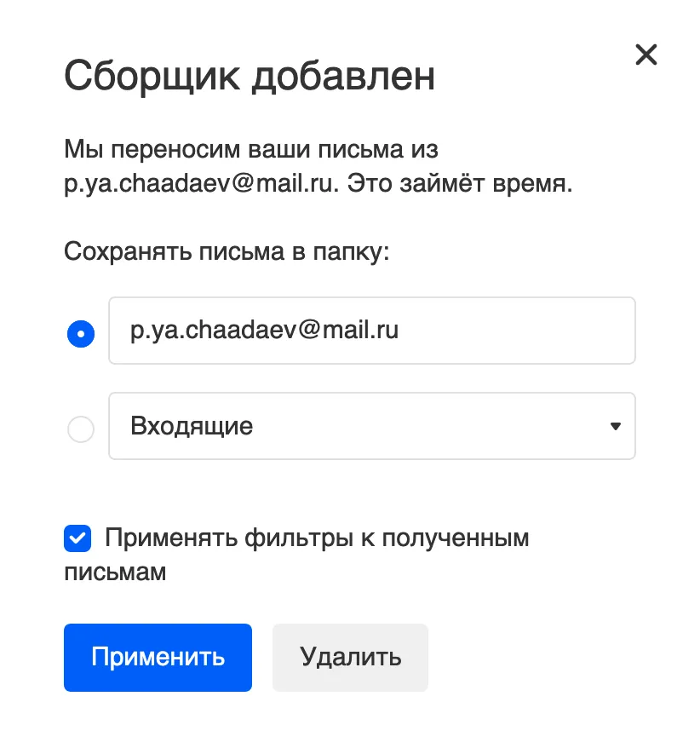This screenshot has height=748, width=700.
Task: Close the Сборщик добавлен dialog
Action: pos(646,55)
